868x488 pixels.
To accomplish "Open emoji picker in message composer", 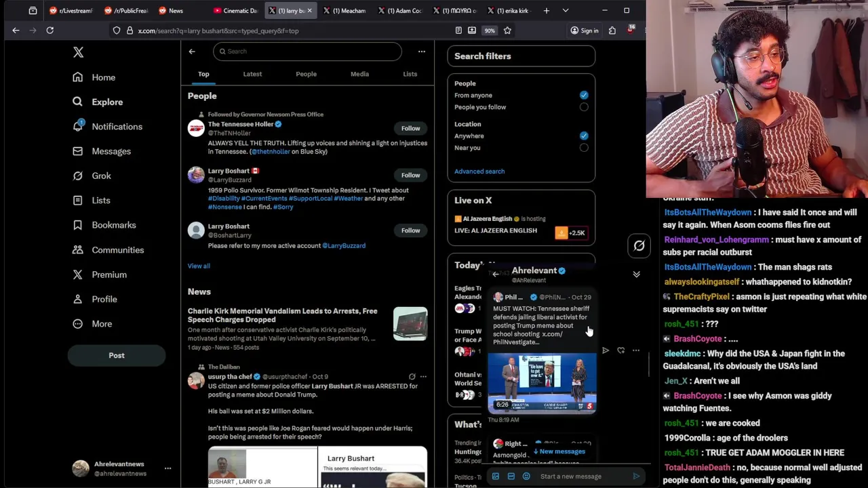I will pyautogui.click(x=526, y=476).
